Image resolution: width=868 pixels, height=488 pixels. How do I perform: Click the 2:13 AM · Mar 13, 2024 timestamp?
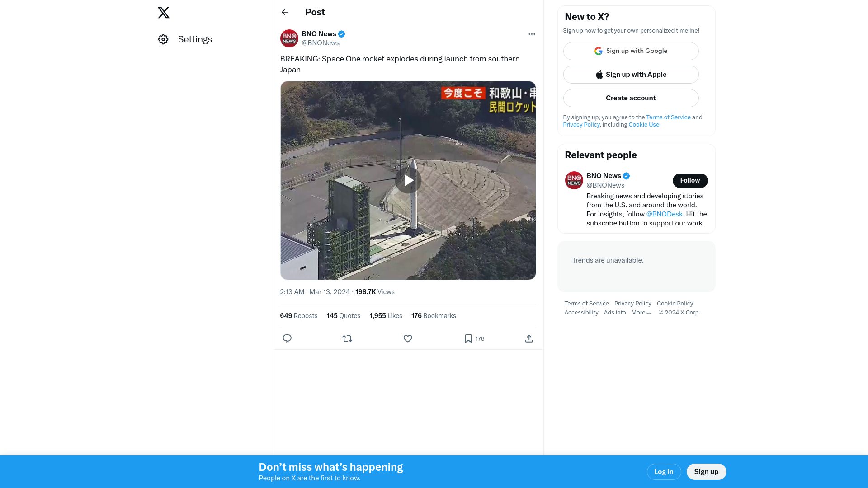click(315, 292)
